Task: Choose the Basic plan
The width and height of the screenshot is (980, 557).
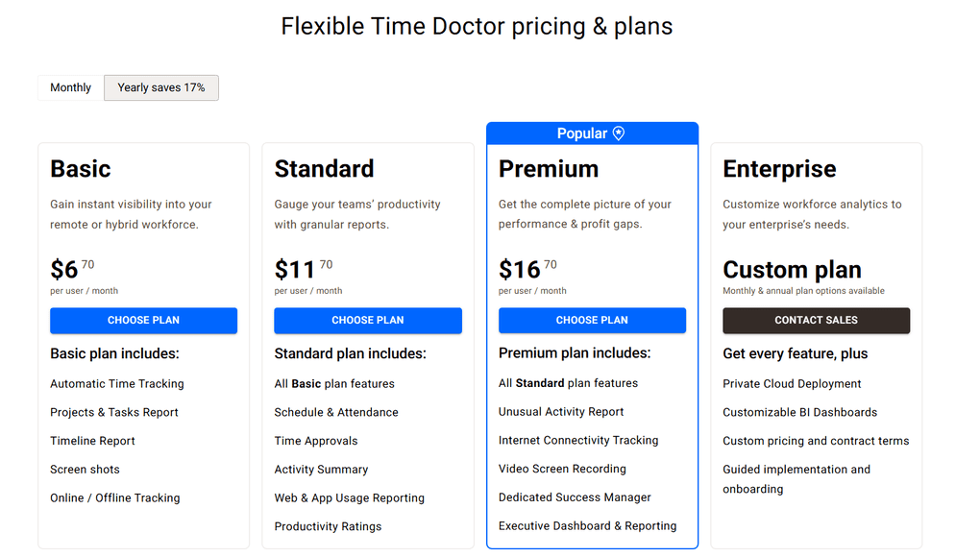Action: point(143,320)
